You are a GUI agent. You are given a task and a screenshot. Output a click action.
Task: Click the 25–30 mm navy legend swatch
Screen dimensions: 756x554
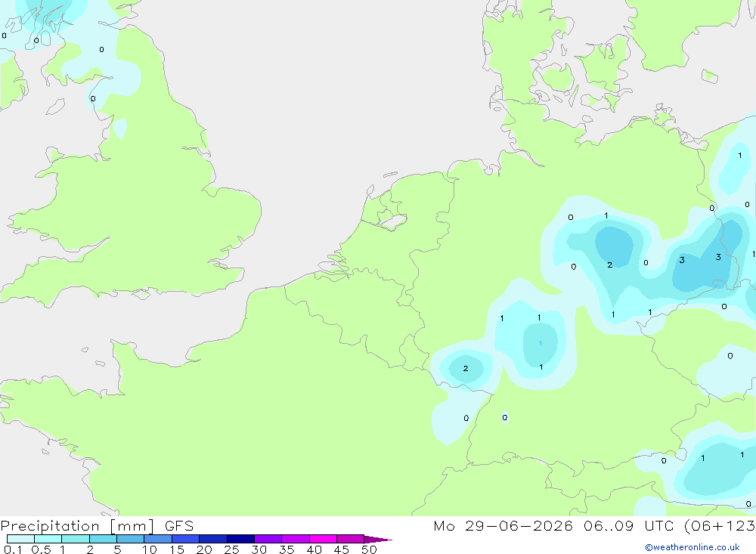(240, 539)
